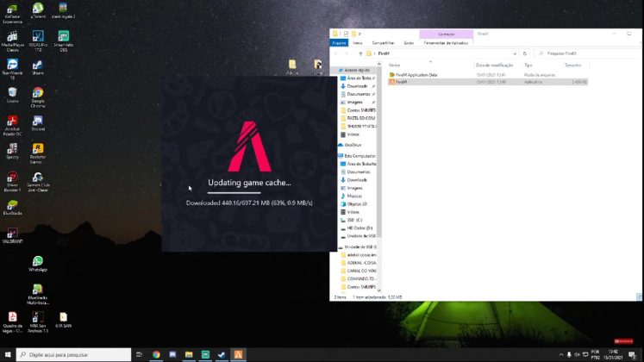Open the clash royale desktop icon

tap(63, 11)
